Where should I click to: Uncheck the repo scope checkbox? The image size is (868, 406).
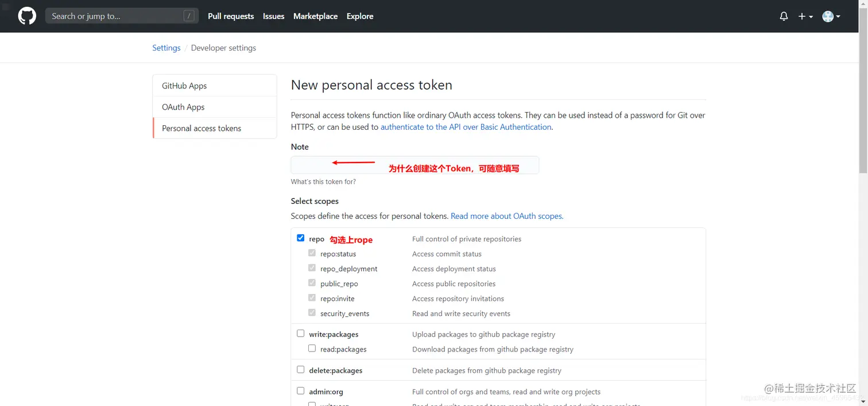click(301, 238)
